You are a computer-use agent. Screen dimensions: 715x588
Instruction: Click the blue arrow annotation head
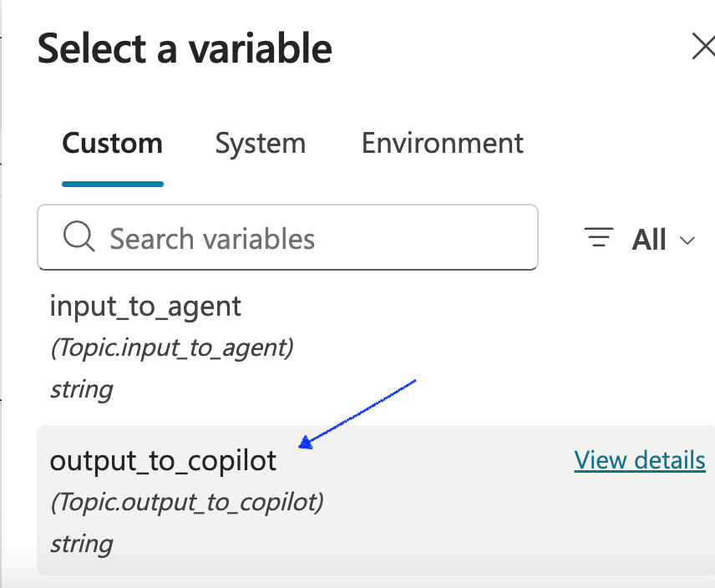[306, 444]
